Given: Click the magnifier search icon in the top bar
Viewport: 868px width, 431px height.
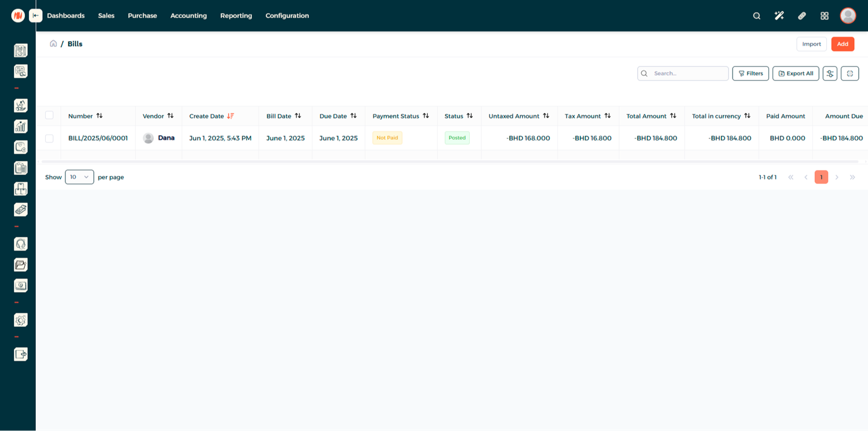Looking at the screenshot, I should click(756, 16).
